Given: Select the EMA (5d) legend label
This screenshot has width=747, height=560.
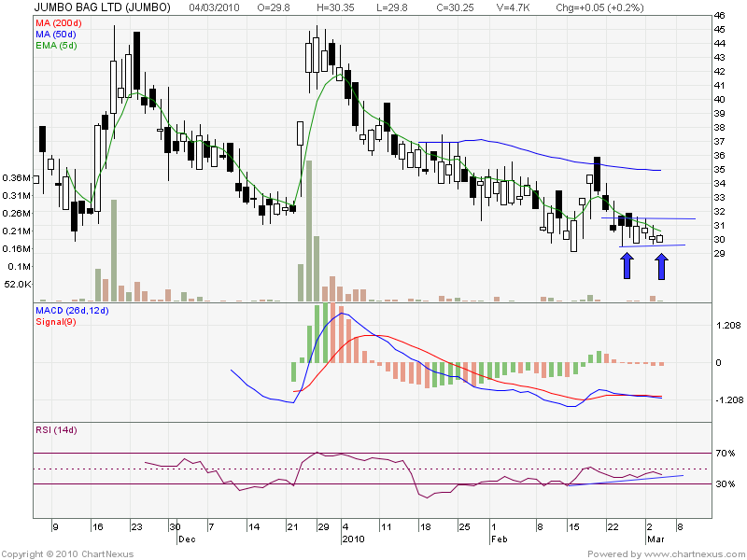Looking at the screenshot, I should [56, 46].
